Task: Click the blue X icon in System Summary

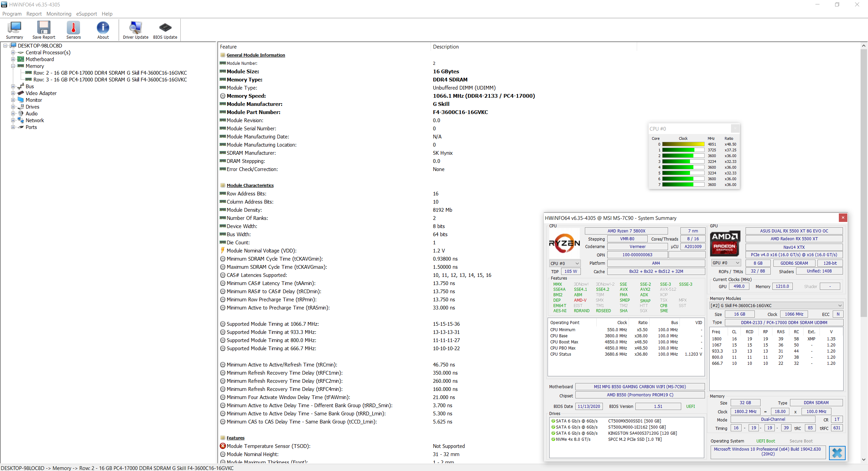Action: [x=837, y=453]
